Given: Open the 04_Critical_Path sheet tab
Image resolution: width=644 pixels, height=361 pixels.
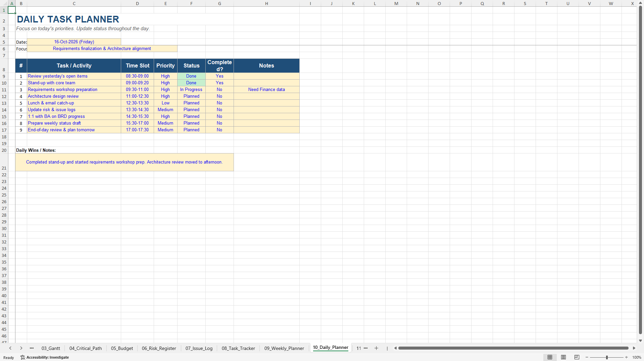Looking at the screenshot, I should (x=86, y=348).
